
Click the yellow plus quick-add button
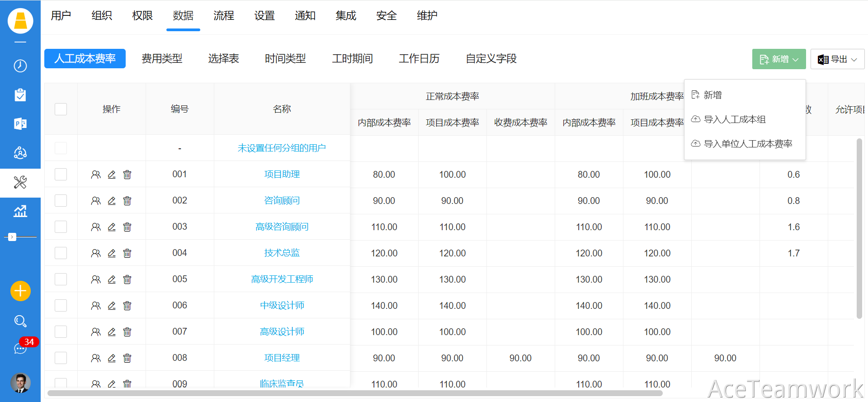tap(20, 291)
